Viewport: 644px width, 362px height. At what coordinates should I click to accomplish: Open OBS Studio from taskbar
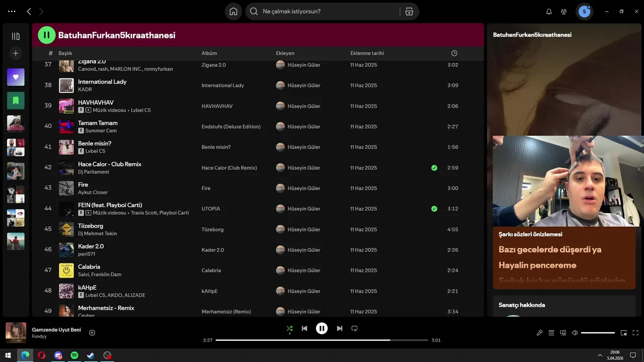(107, 355)
